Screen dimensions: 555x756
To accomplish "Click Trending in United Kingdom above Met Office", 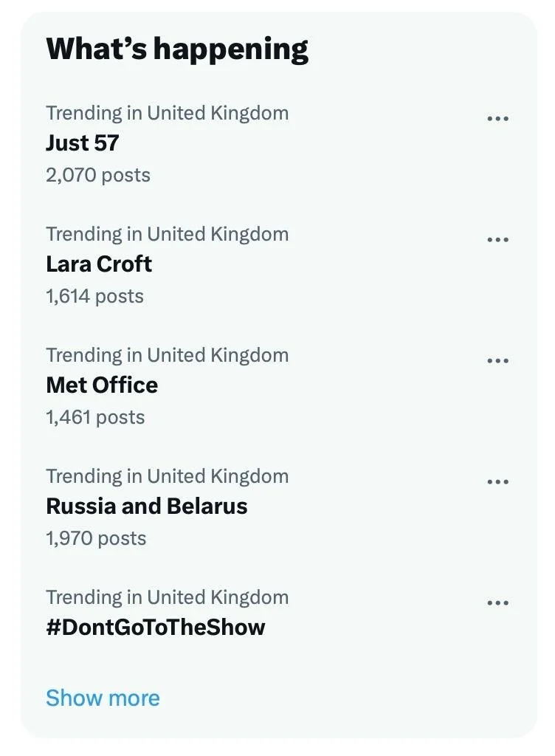I will coord(168,355).
